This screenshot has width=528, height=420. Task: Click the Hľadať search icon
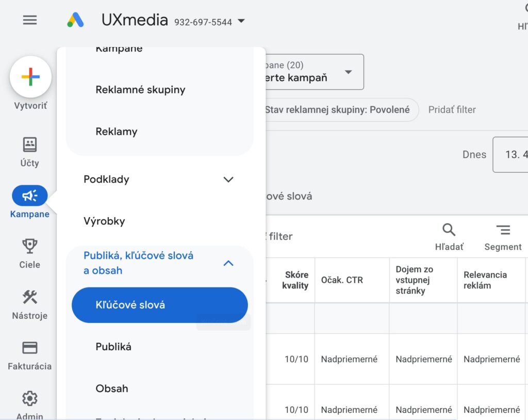tap(449, 230)
